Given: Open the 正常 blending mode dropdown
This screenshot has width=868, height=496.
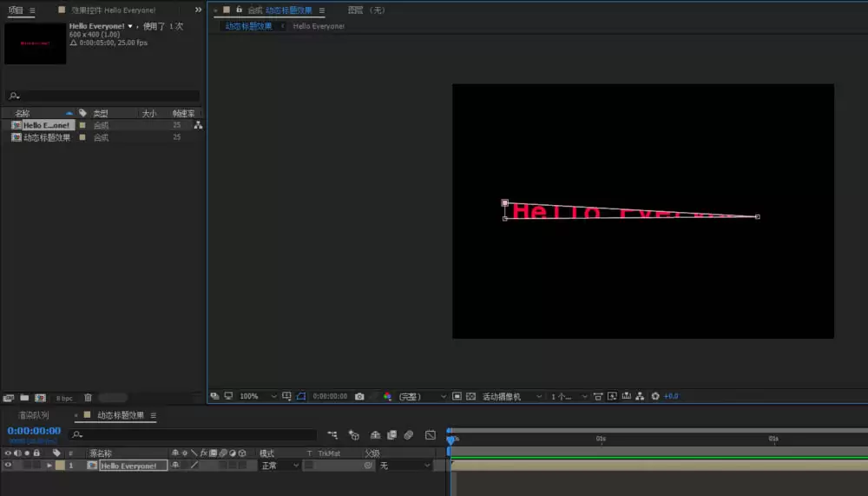Looking at the screenshot, I should coord(279,466).
